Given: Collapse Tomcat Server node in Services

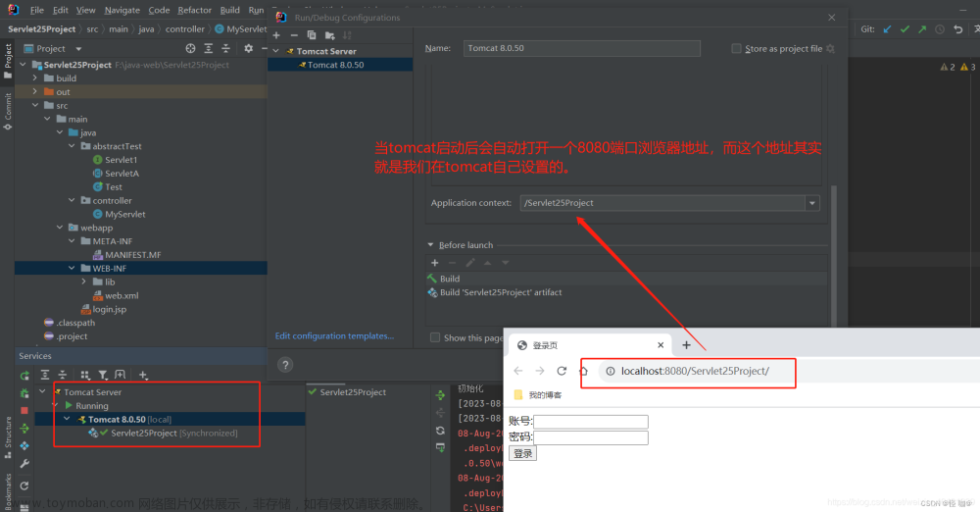Looking at the screenshot, I should pyautogui.click(x=42, y=391).
